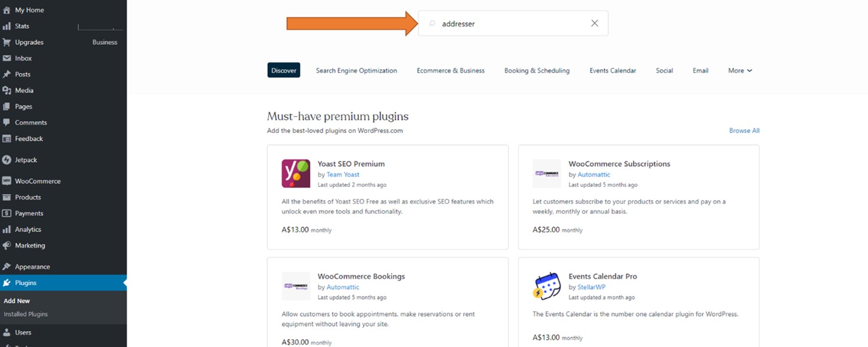Open the Jetpack sidebar icon
The image size is (868, 347).
(x=6, y=160)
